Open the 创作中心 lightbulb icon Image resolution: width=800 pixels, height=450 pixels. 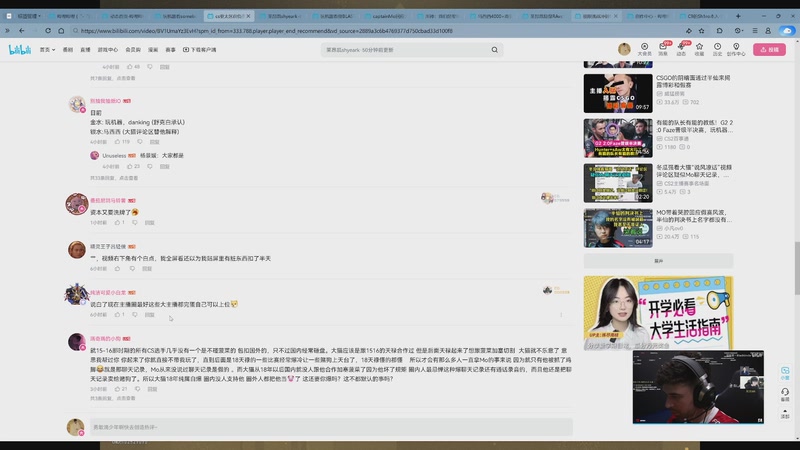pyautogui.click(x=736, y=49)
